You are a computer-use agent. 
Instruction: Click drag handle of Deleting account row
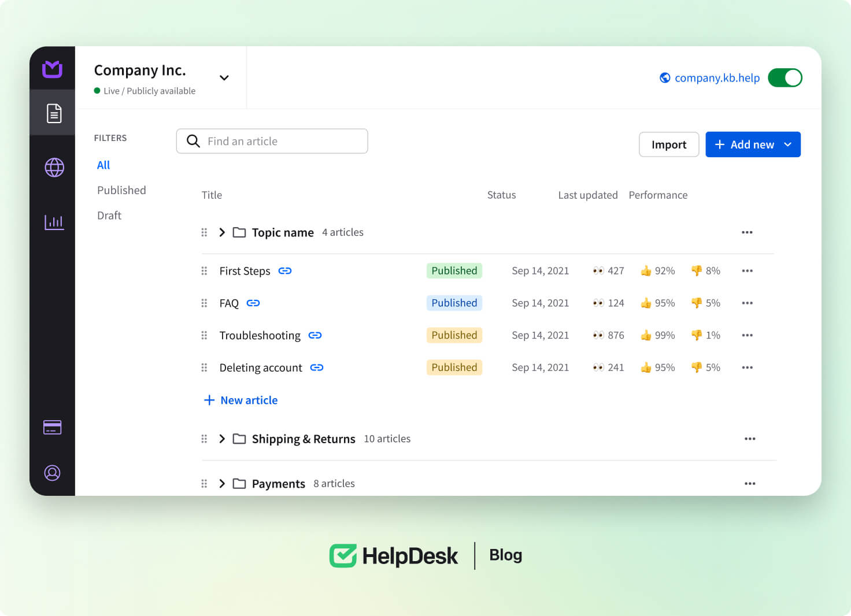(x=204, y=368)
